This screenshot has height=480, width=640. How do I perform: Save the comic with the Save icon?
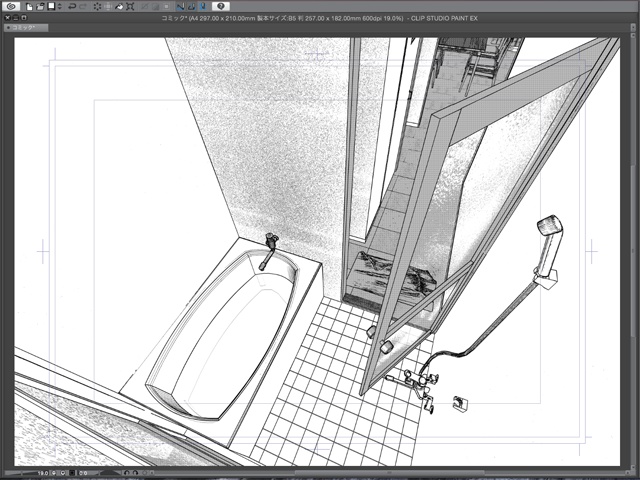51,6
